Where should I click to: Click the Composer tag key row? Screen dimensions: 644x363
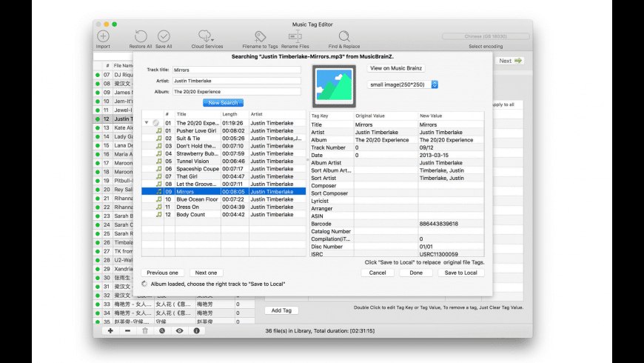pyautogui.click(x=397, y=185)
